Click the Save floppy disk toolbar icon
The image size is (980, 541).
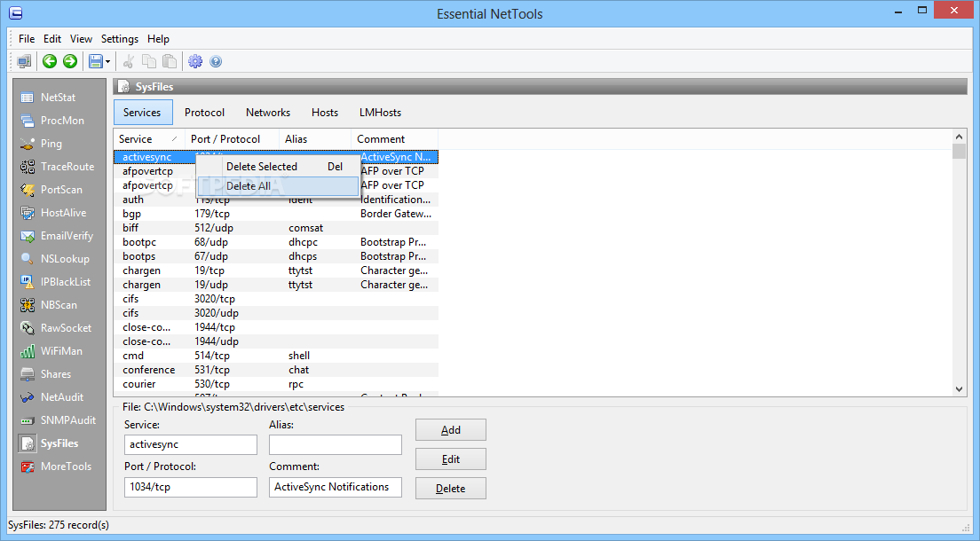[x=96, y=61]
